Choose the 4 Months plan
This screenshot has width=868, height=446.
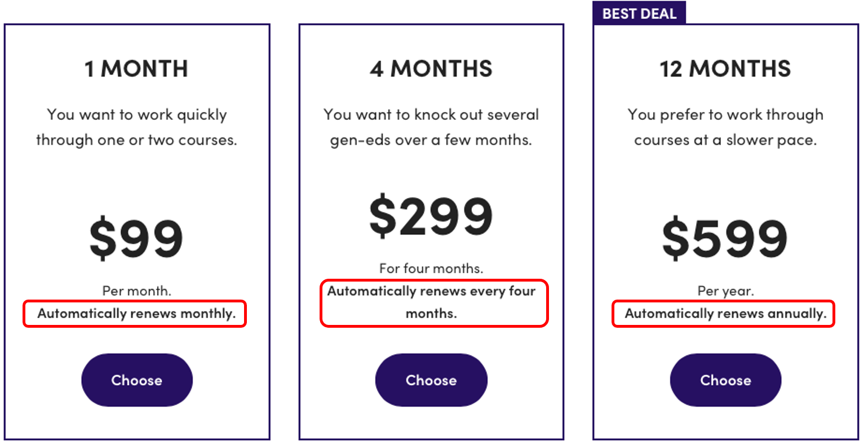coord(431,380)
